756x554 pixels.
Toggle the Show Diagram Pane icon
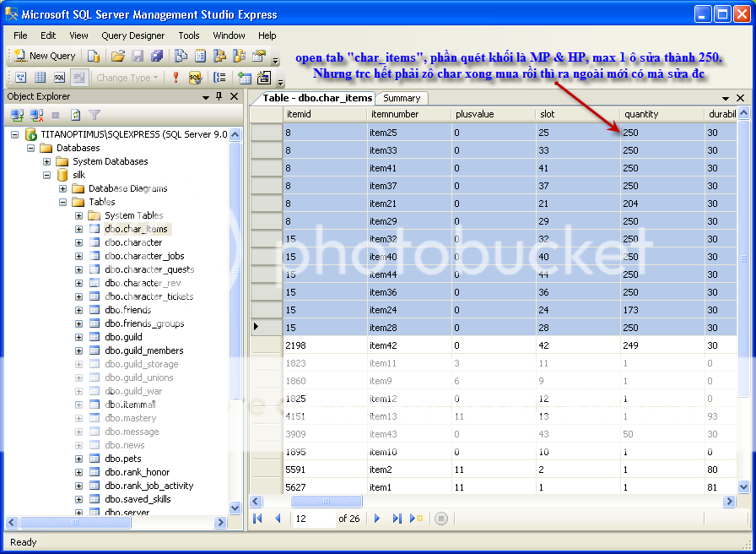tap(21, 78)
